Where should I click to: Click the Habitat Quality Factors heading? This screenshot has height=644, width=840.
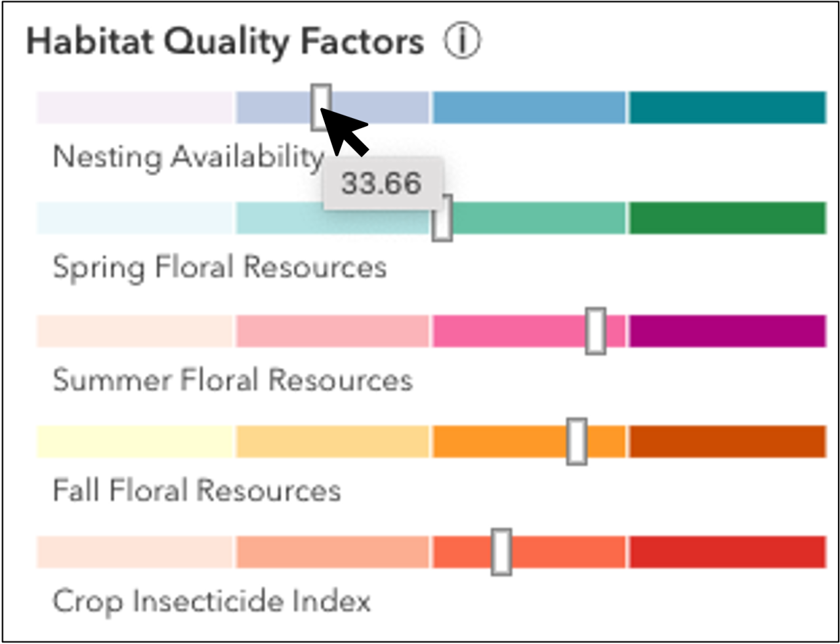(x=225, y=42)
